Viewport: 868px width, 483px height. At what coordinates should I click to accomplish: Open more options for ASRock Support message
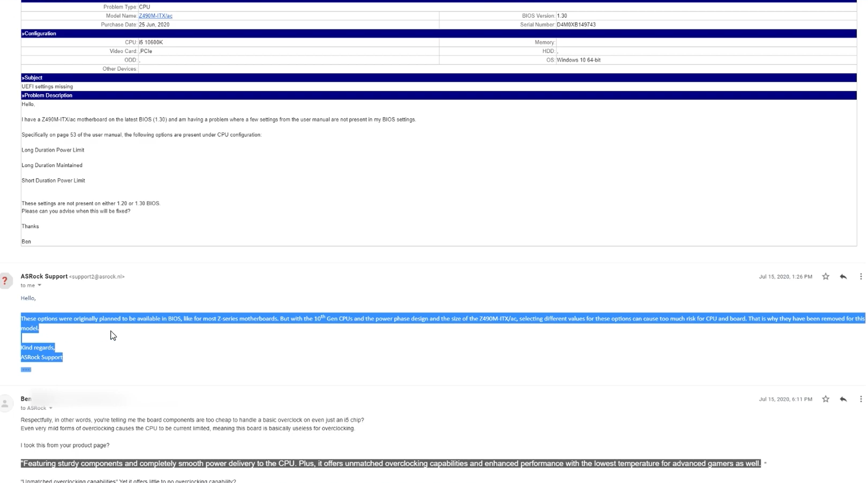click(x=861, y=276)
